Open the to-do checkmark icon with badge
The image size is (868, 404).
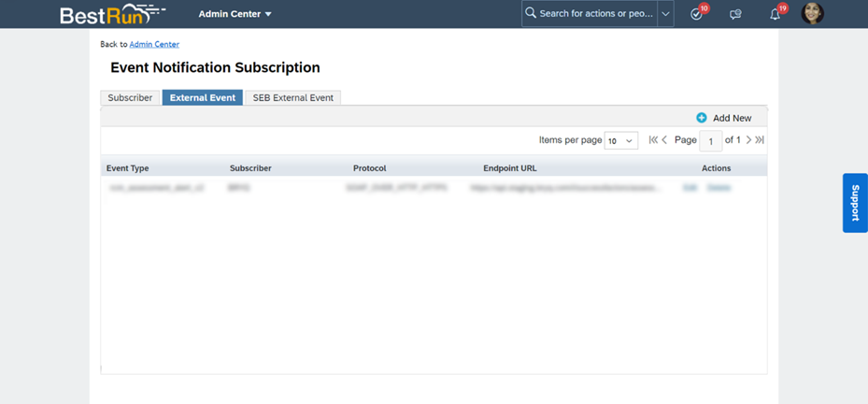(x=696, y=14)
